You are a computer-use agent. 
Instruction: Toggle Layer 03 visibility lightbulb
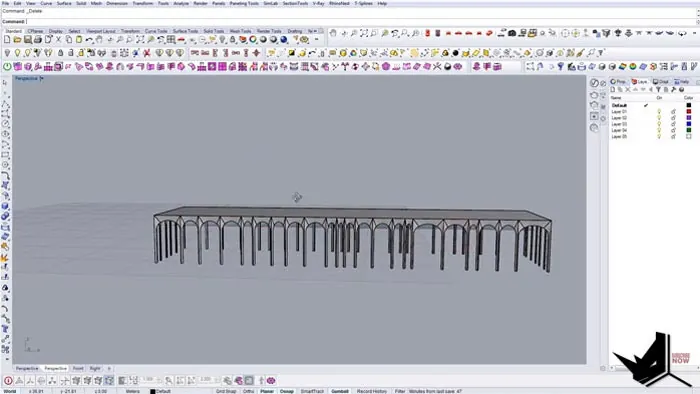659,124
